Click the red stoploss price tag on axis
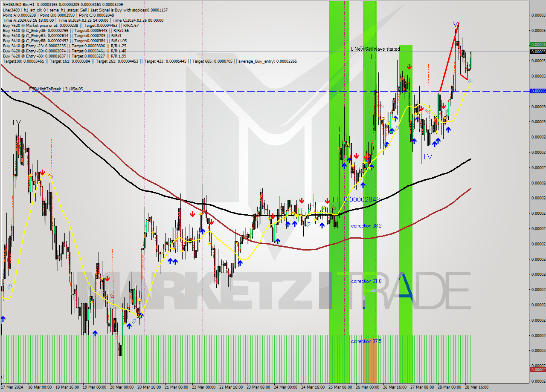 click(x=537, y=369)
